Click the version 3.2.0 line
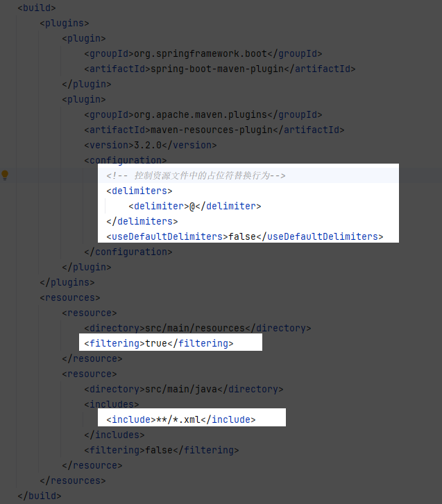 click(x=151, y=146)
